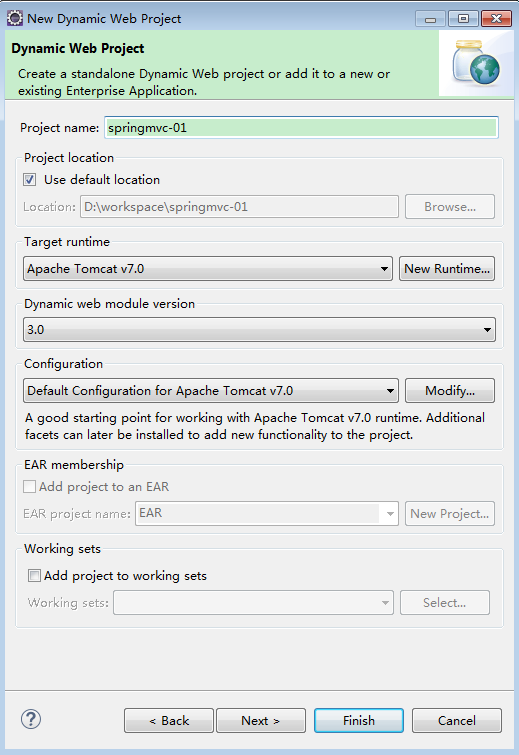Image resolution: width=519 pixels, height=755 pixels.
Task: Click the Eclipse gear icon in title bar
Action: click(14, 18)
